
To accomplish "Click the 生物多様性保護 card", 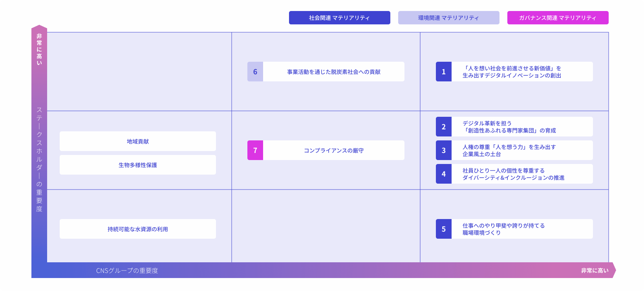I will (138, 165).
